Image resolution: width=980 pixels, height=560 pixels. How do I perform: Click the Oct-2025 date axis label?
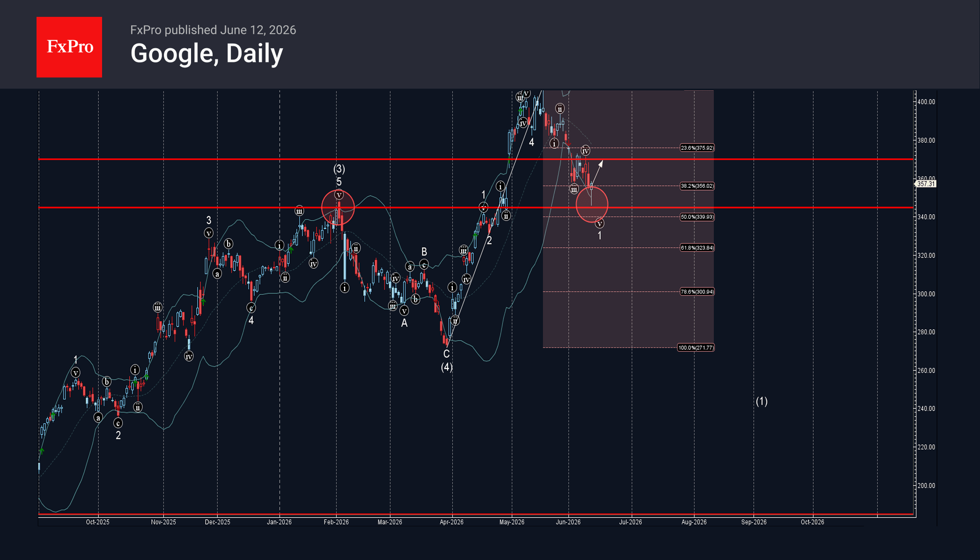(97, 522)
